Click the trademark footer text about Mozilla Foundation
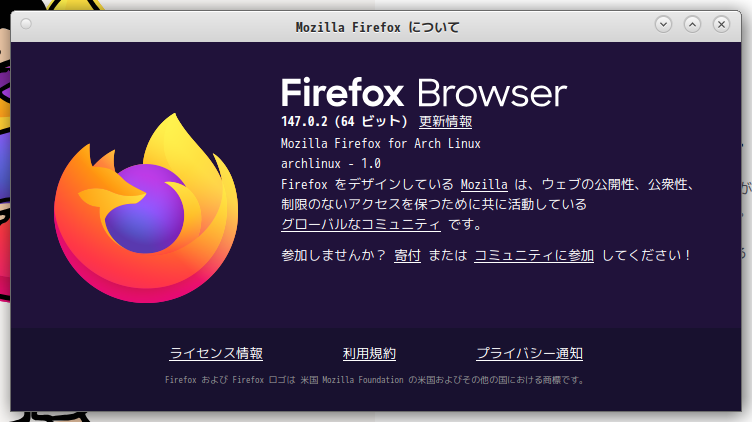 (x=375, y=380)
